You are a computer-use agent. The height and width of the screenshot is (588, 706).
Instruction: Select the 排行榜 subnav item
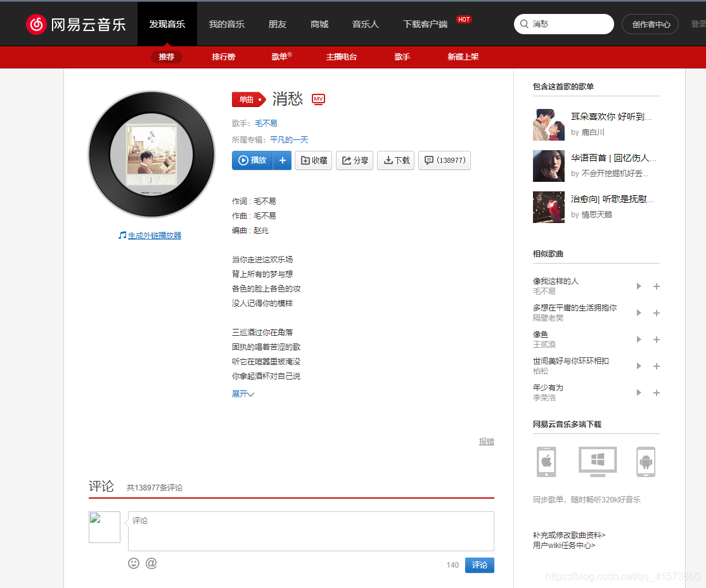[x=223, y=57]
